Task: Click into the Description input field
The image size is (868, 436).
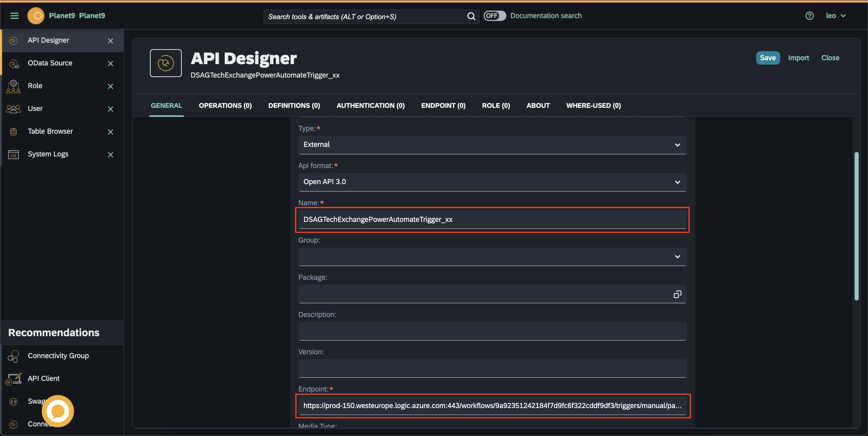Action: tap(492, 331)
